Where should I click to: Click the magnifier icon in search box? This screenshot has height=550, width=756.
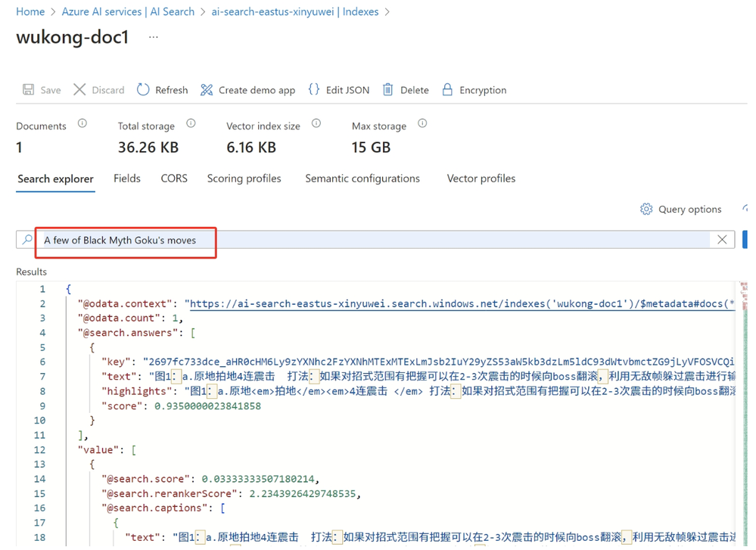(27, 240)
